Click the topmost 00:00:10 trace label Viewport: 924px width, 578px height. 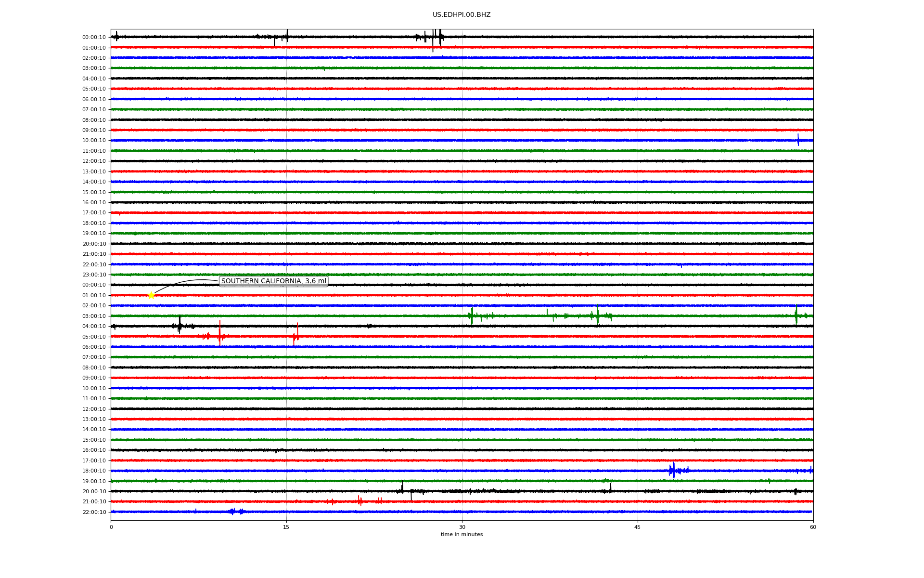[94, 38]
